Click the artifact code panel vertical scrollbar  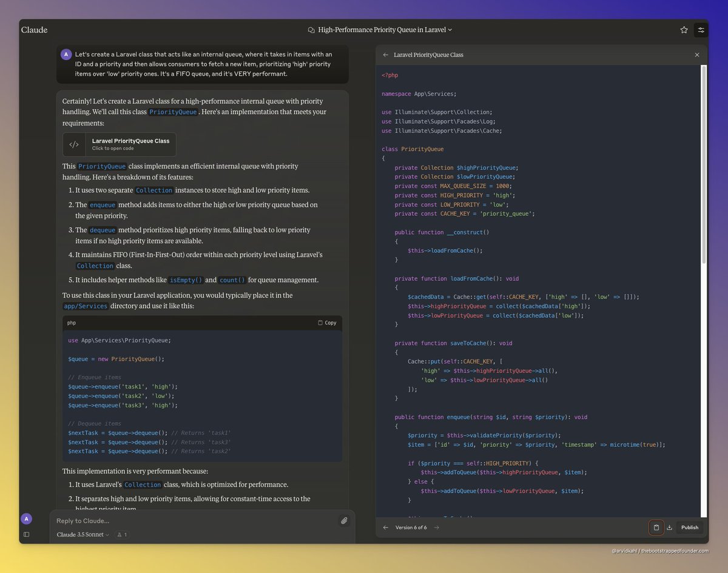(x=704, y=164)
